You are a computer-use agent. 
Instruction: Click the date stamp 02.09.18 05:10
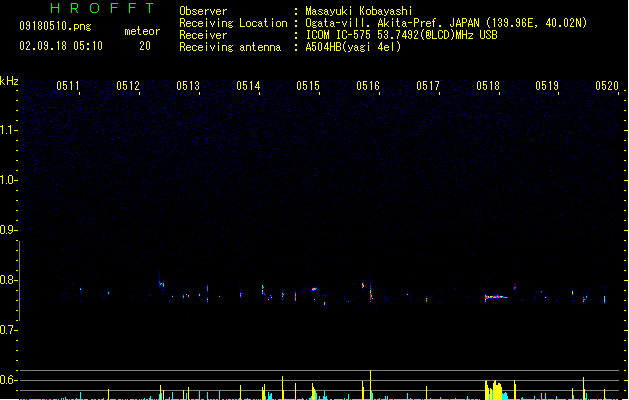pos(61,46)
